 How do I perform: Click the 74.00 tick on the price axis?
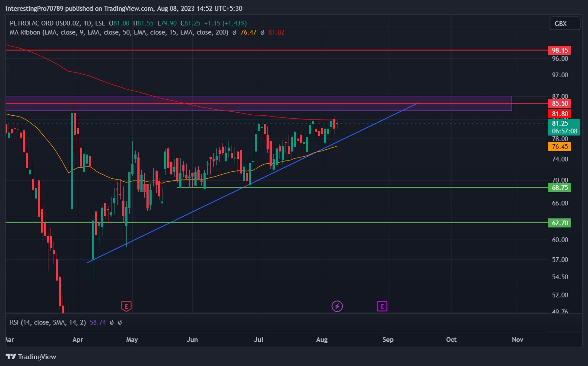coord(559,159)
